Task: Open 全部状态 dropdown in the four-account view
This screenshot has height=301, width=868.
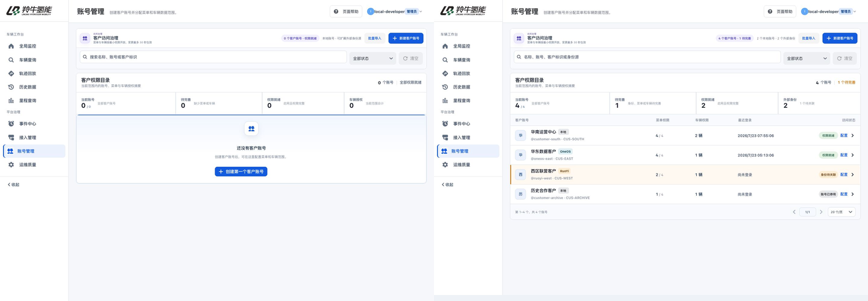Action: (807, 58)
